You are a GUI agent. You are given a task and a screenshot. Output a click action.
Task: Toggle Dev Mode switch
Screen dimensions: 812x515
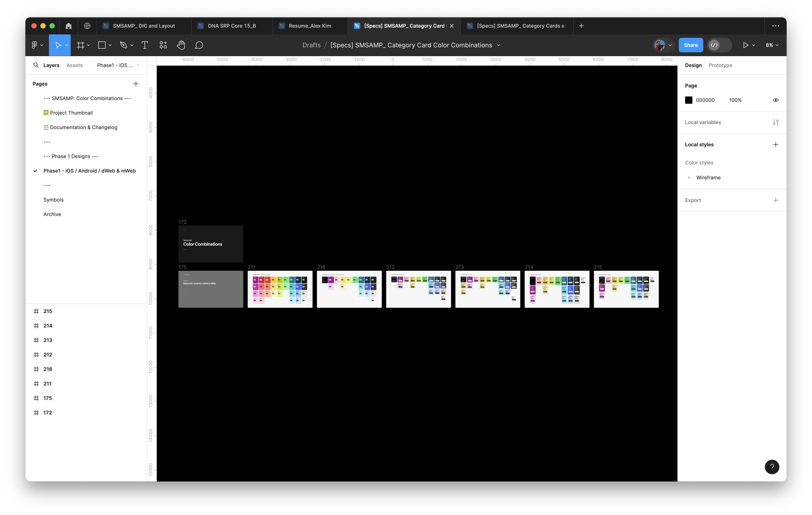pyautogui.click(x=719, y=45)
